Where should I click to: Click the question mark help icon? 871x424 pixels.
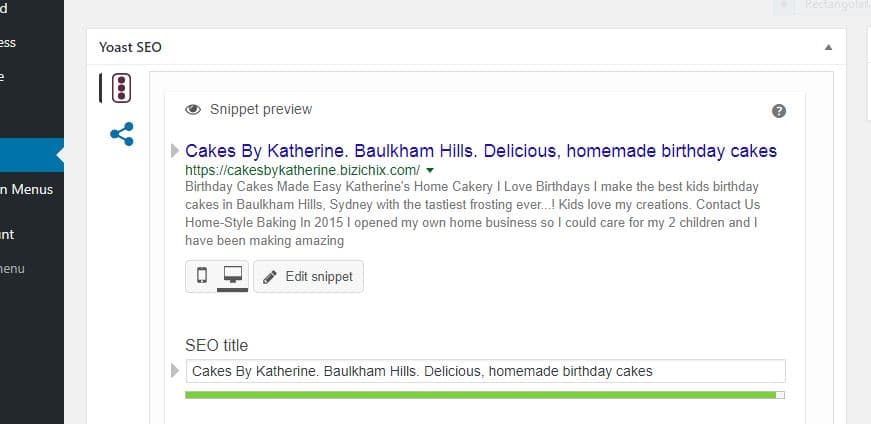[x=779, y=111]
